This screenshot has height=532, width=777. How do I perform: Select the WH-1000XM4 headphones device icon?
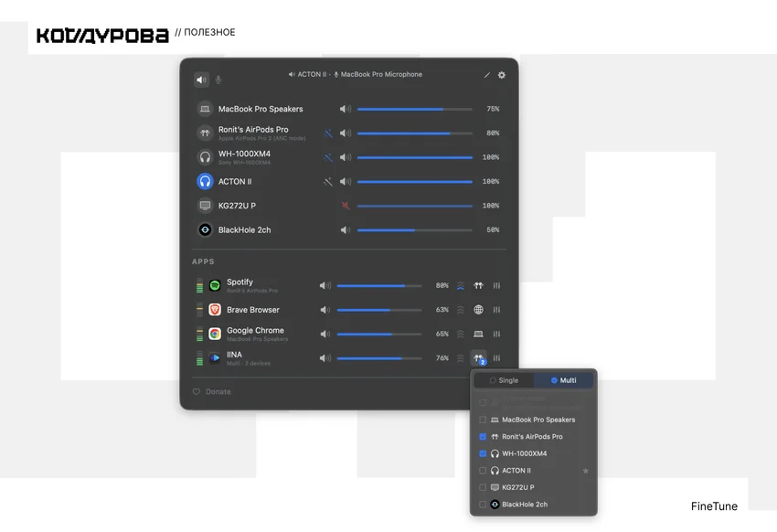(205, 157)
